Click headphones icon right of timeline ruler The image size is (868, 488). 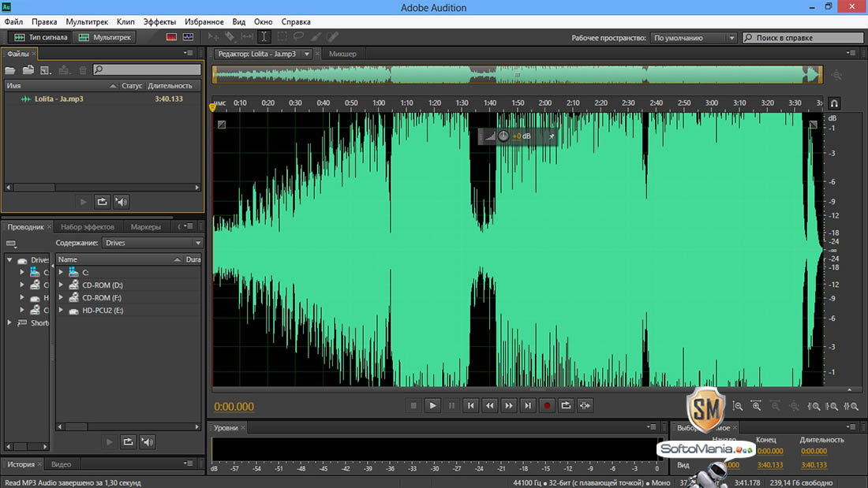point(834,103)
